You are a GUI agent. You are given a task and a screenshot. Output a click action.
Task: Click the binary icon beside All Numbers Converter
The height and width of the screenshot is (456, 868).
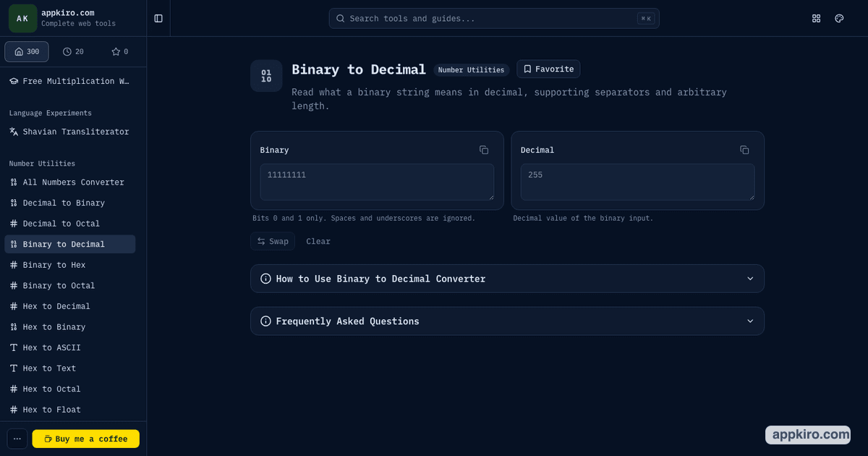14,182
